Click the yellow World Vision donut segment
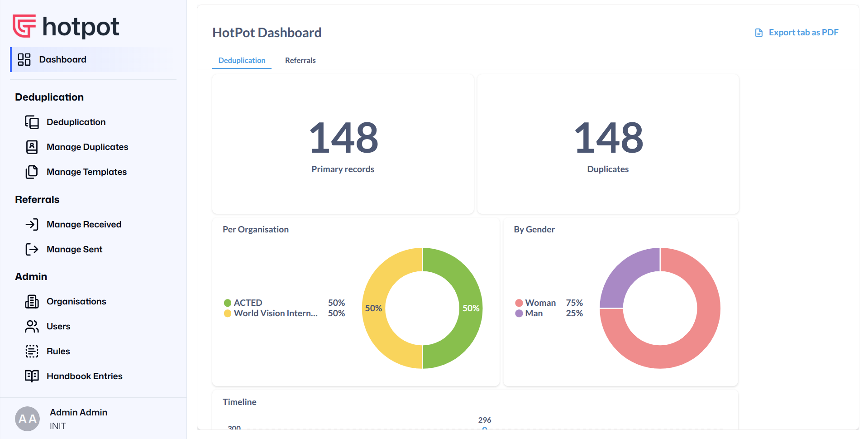Image resolution: width=868 pixels, height=439 pixels. pos(375,308)
